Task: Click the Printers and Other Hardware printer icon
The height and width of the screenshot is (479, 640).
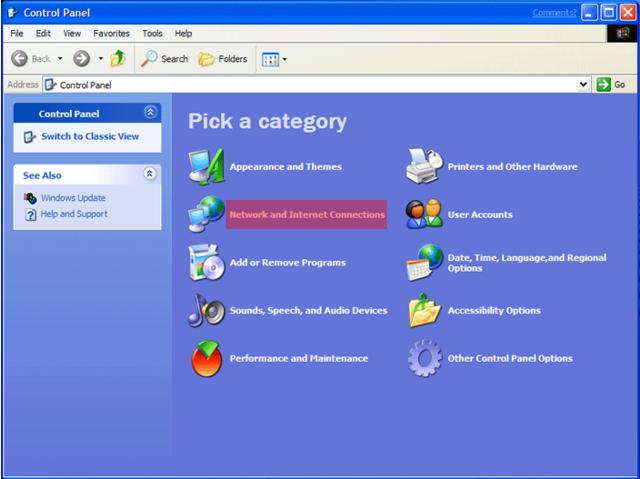Action: tap(424, 166)
